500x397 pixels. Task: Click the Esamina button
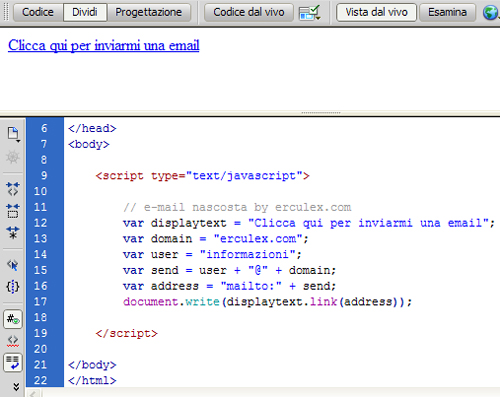[447, 12]
